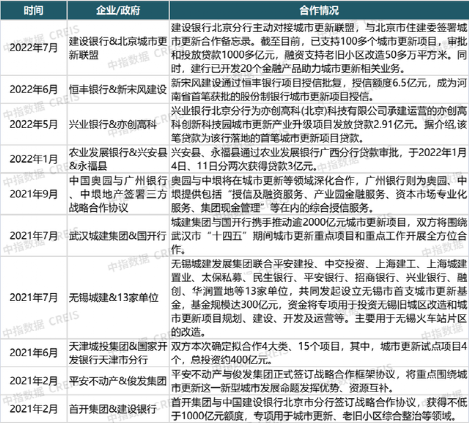Image resolution: width=469 pixels, height=423 pixels.
Task: Click description mentioning 不低于1000亿元额度
Action: tap(319, 409)
